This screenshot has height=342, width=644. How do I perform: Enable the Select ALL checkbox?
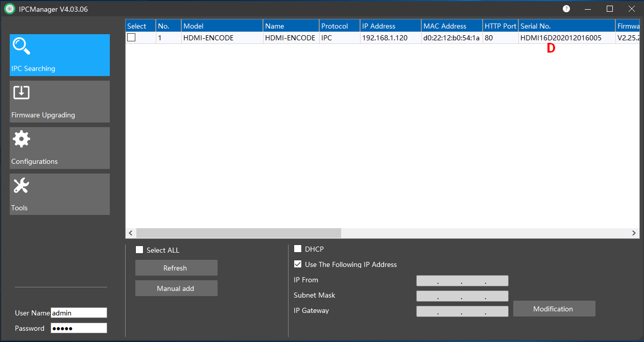coord(139,250)
